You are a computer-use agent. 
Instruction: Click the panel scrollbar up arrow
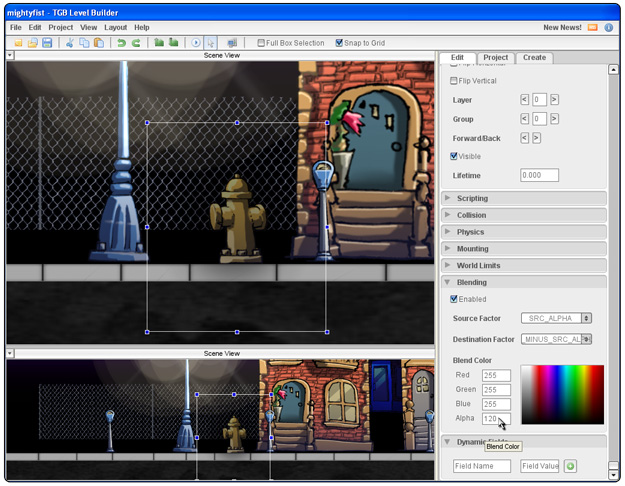[x=613, y=70]
